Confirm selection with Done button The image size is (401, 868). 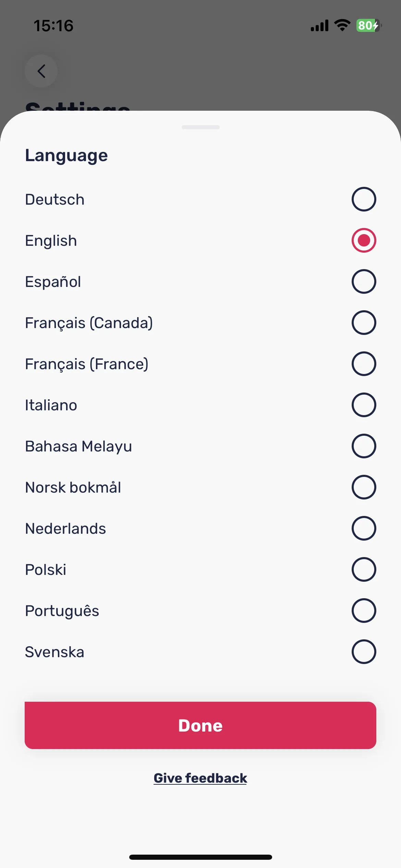[x=200, y=725]
